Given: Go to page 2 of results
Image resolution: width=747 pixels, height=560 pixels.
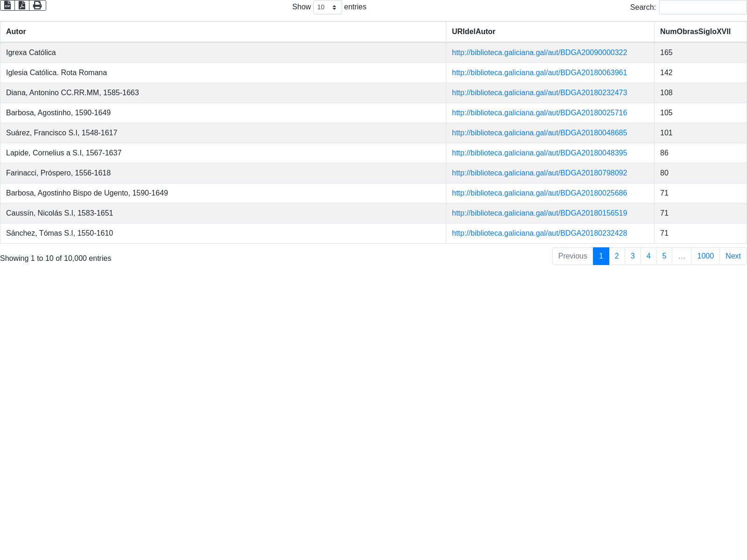Looking at the screenshot, I should [617, 256].
